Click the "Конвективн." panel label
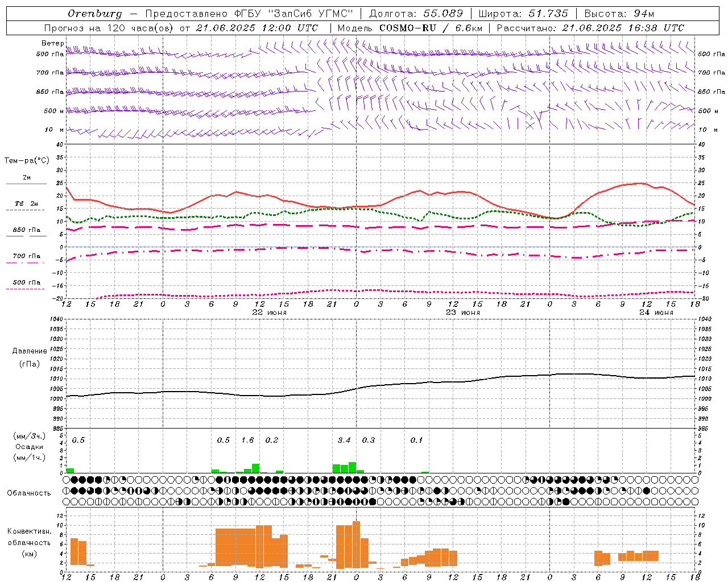 point(29,531)
